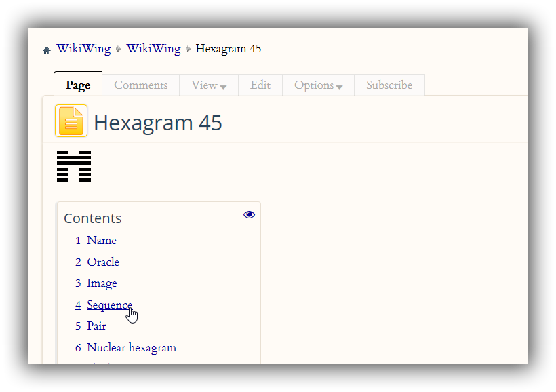Screen dimensions: 556x392
Task: Switch to the Comments tab
Action: 140,85
